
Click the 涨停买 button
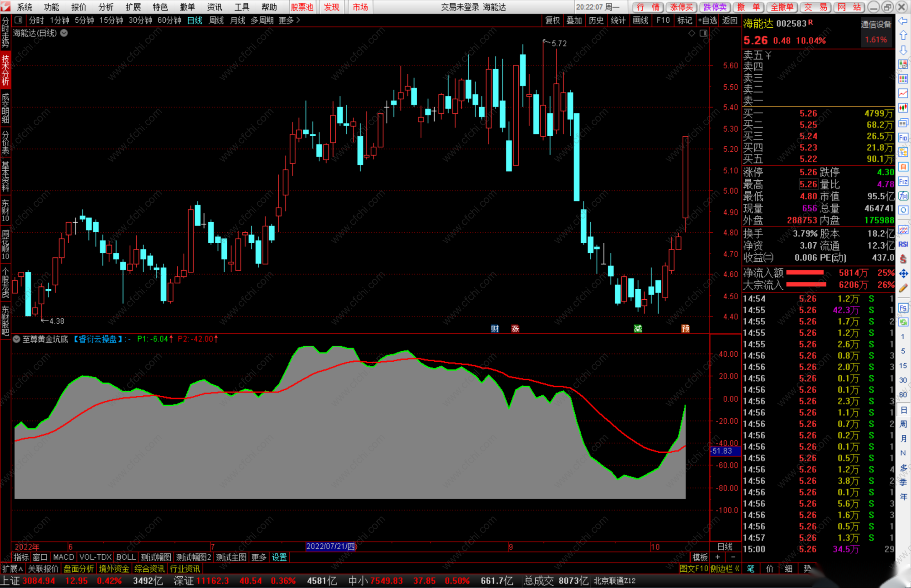(681, 7)
